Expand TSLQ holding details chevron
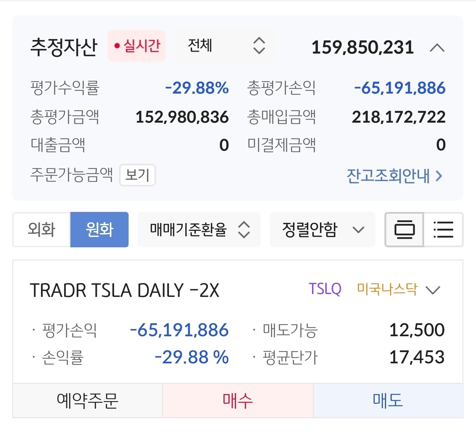The width and height of the screenshot is (476, 448). pos(433,290)
